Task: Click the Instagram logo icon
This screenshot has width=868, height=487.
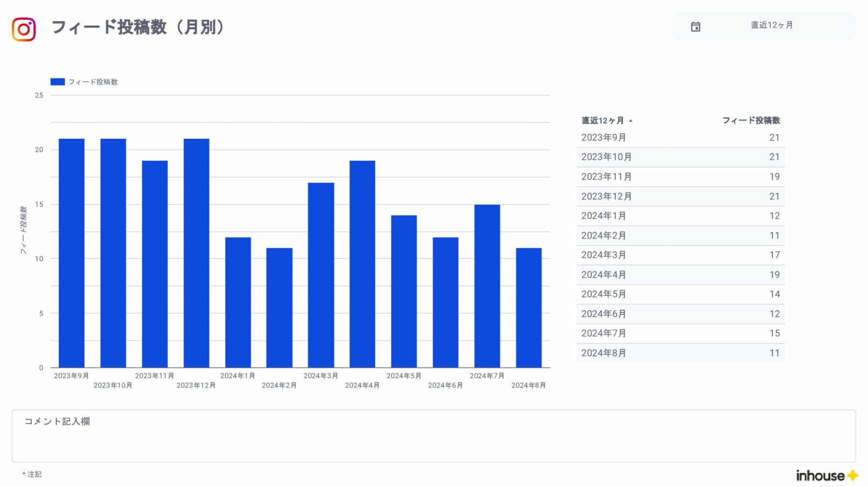Action: pos(24,29)
